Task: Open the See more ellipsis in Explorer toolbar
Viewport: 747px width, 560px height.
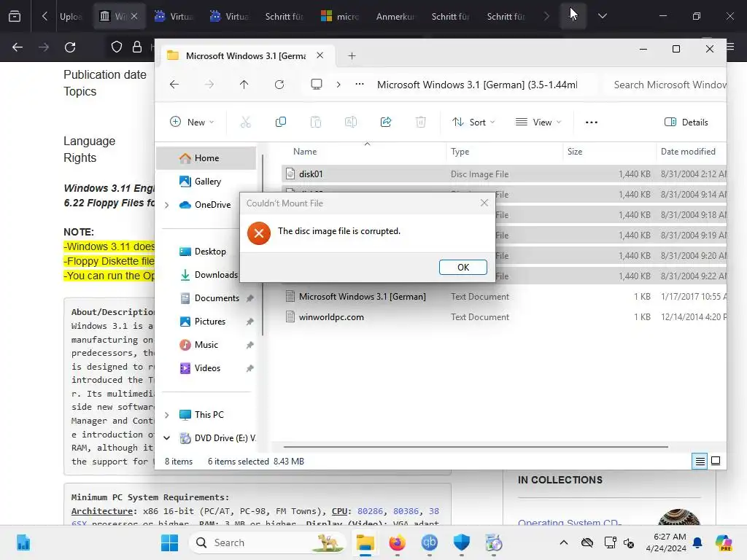Action: (591, 122)
